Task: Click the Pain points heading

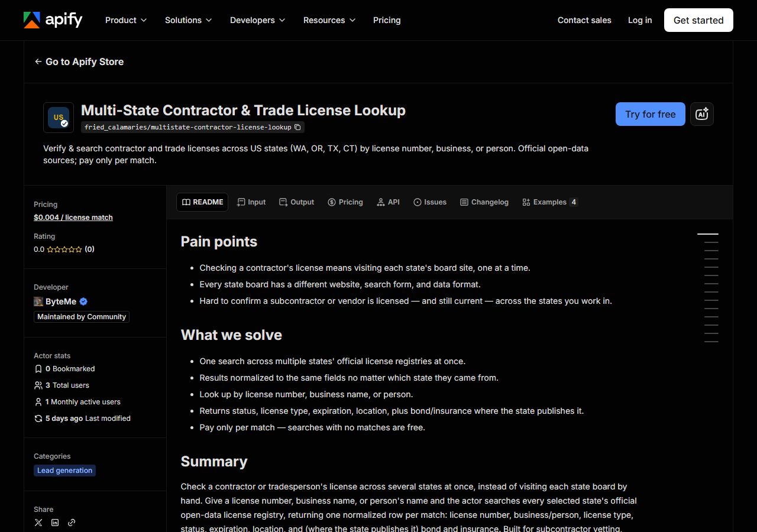Action: [x=219, y=242]
